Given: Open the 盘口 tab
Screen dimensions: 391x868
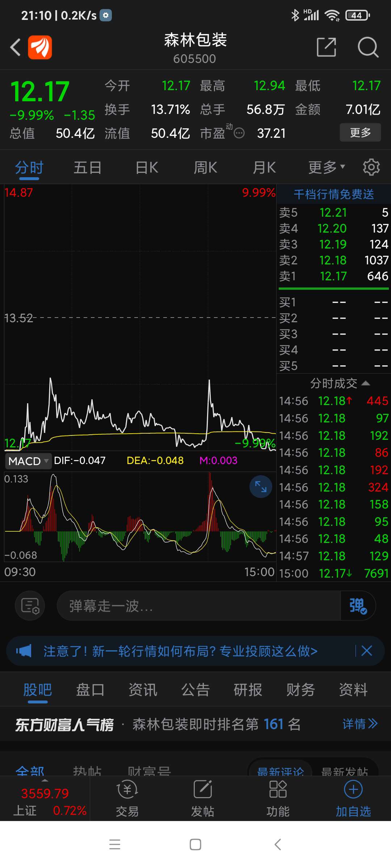Looking at the screenshot, I should (x=90, y=690).
